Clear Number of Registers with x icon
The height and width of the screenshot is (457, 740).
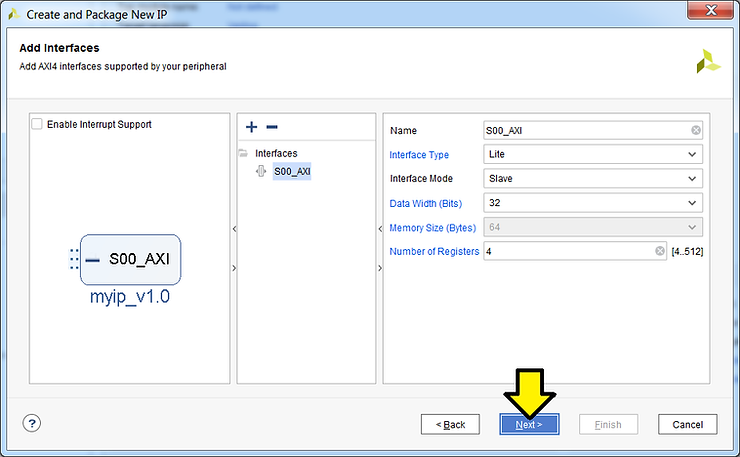660,251
